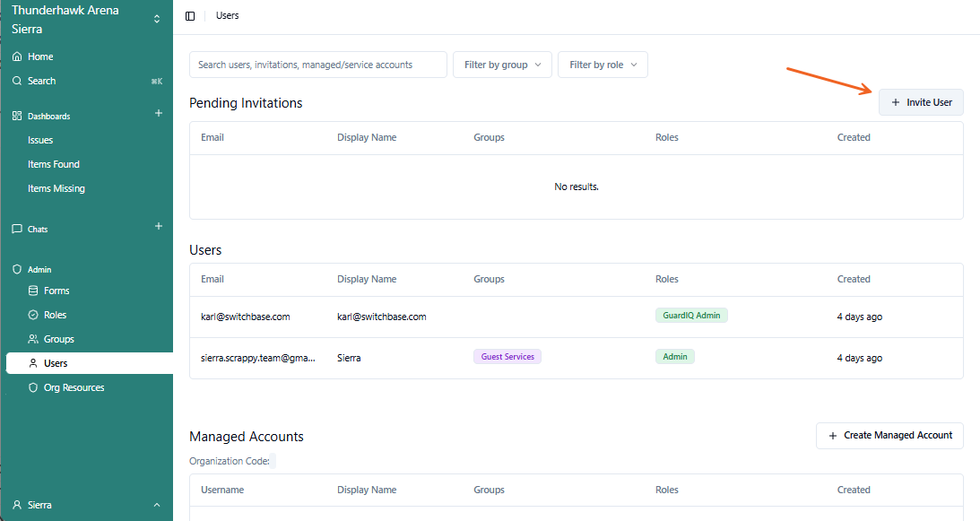The image size is (980, 521).
Task: Open the Filter by group dropdown
Action: pyautogui.click(x=502, y=65)
